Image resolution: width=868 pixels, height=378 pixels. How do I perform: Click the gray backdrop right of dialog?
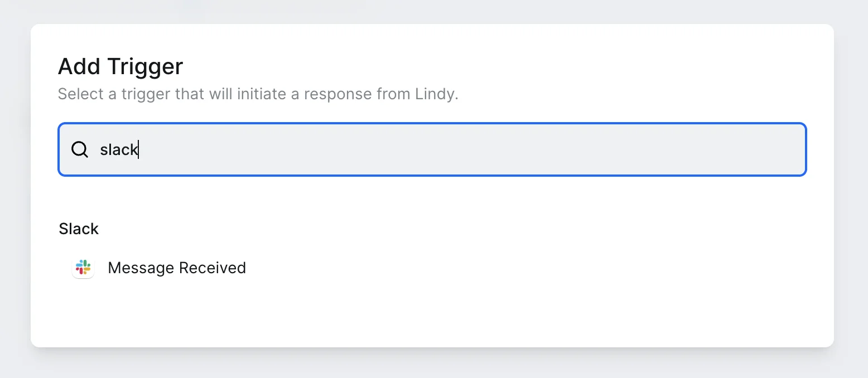tap(851, 190)
